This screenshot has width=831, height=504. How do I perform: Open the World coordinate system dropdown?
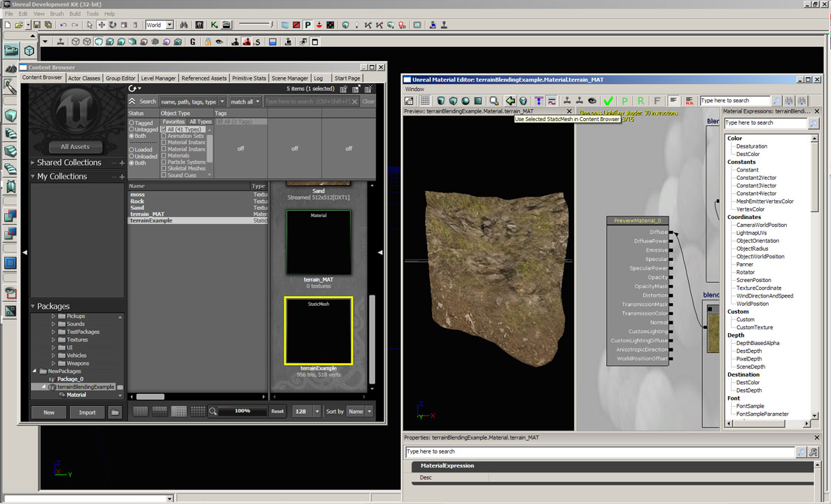point(159,25)
